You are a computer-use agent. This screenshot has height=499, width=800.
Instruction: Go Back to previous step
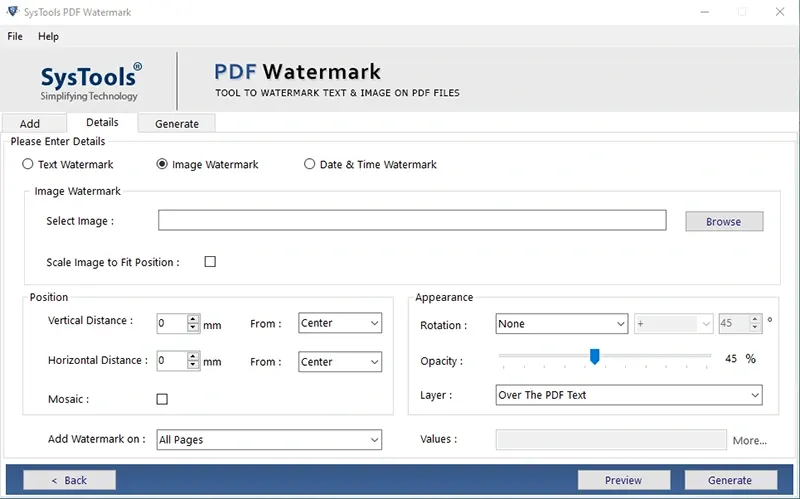click(x=69, y=480)
